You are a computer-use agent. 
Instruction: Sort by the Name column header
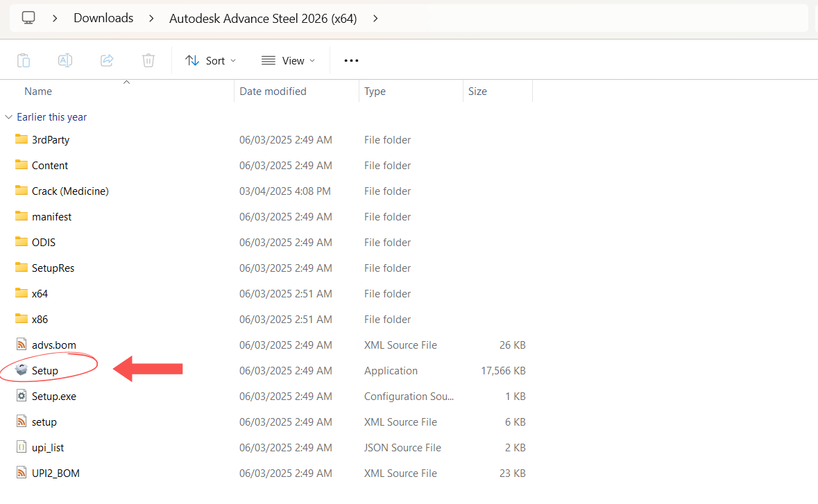(x=38, y=92)
